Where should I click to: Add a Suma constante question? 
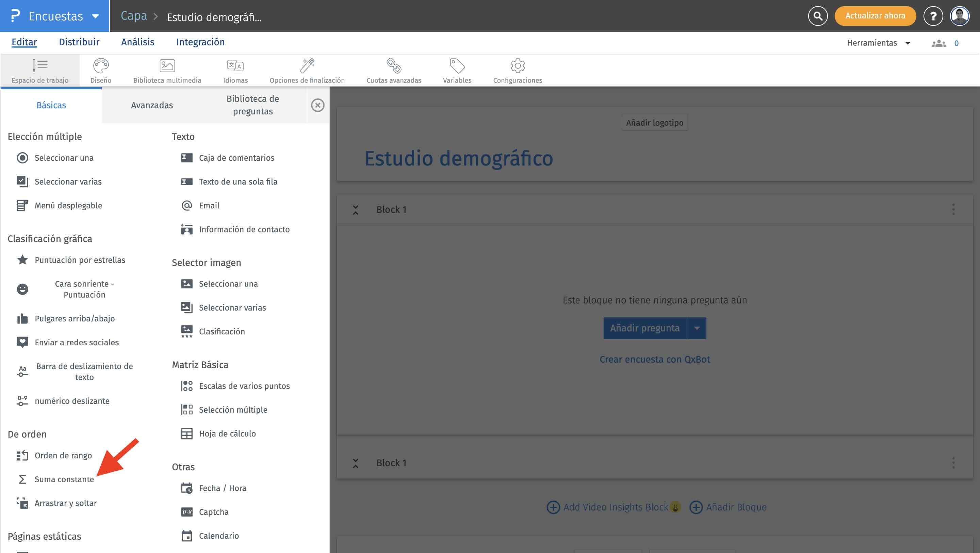click(x=64, y=479)
